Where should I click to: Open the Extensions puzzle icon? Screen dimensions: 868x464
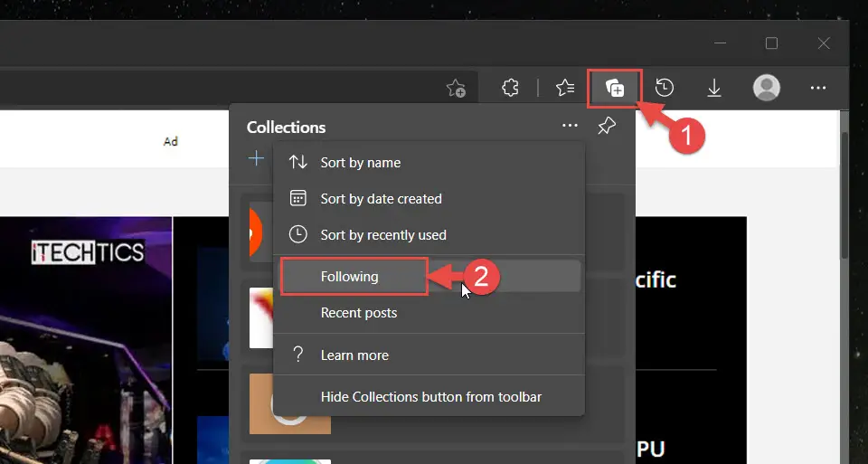[x=510, y=88]
